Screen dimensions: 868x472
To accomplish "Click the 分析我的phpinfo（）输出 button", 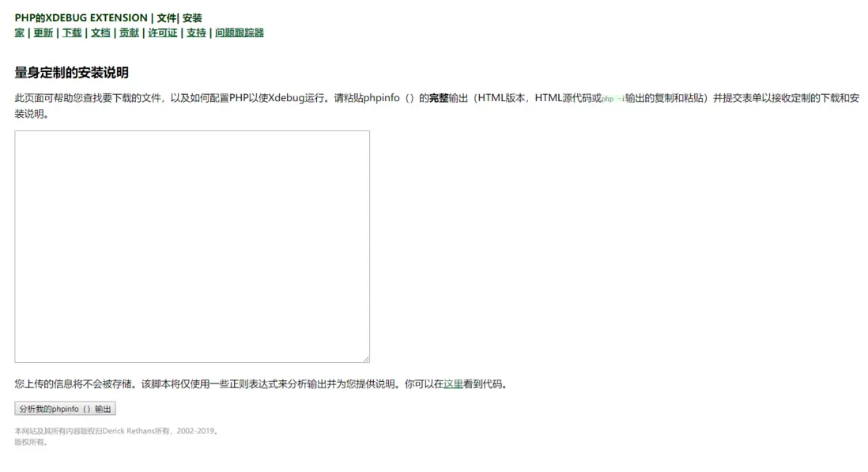I will [x=66, y=409].
